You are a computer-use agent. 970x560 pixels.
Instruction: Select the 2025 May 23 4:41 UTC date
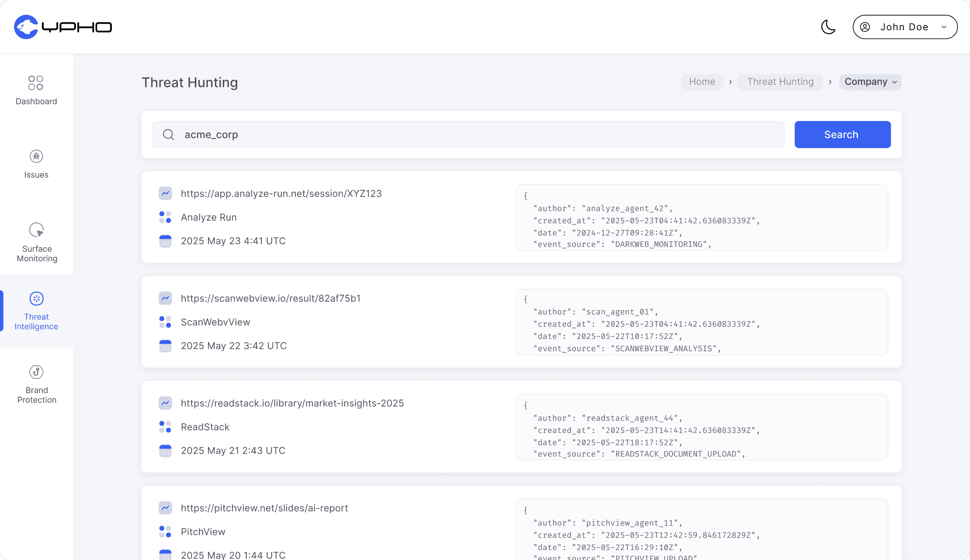pos(233,241)
